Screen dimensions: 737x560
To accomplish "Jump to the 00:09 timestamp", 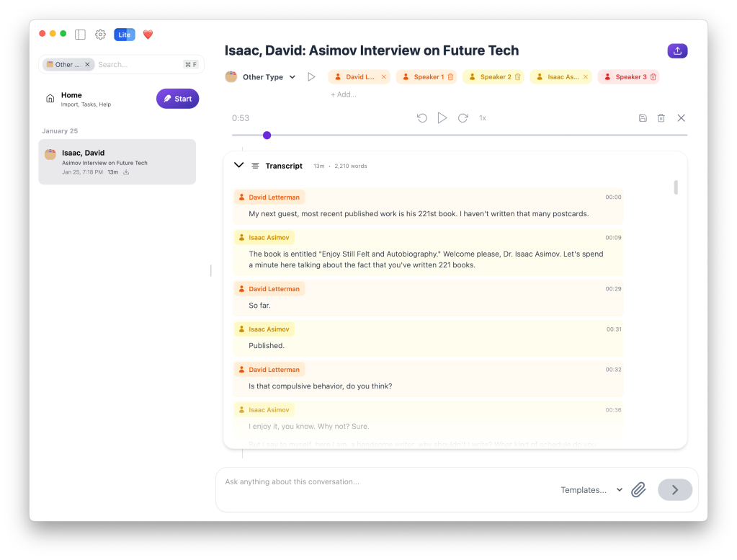I will coord(613,238).
